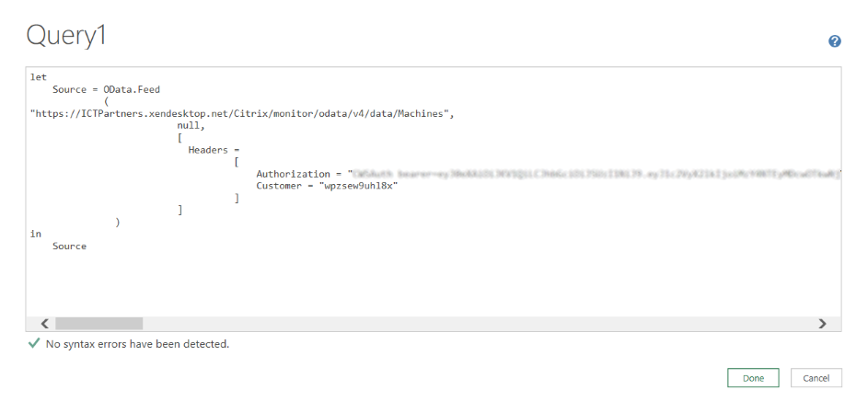The height and width of the screenshot is (413, 868).
Task: Click the 'in' keyword line
Action: click(x=36, y=234)
